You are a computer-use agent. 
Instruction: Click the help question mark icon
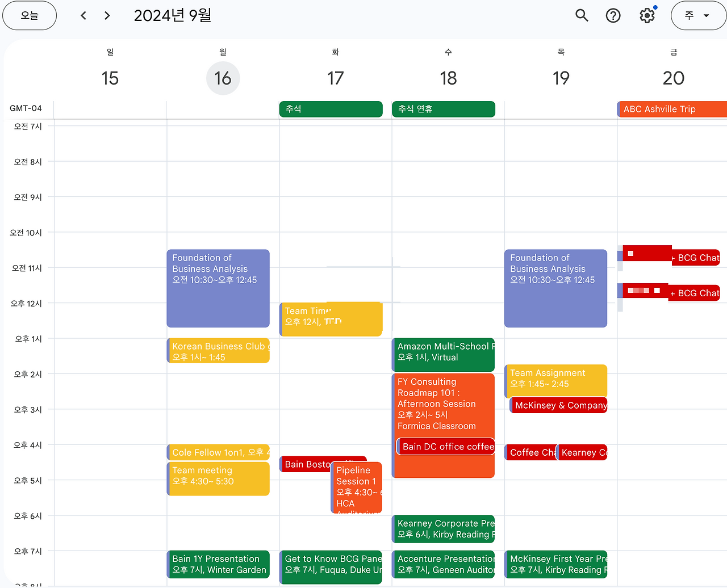coord(613,15)
